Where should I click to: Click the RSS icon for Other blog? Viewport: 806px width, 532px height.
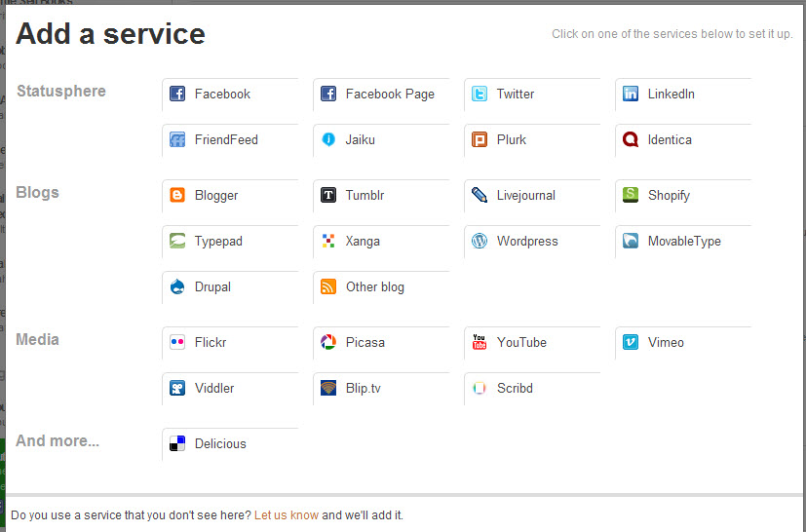pos(328,286)
